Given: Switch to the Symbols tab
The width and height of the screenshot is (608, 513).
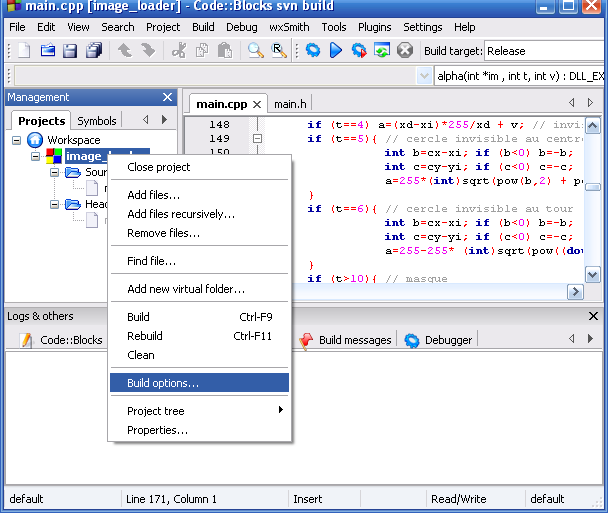Looking at the screenshot, I should pyautogui.click(x=97, y=121).
